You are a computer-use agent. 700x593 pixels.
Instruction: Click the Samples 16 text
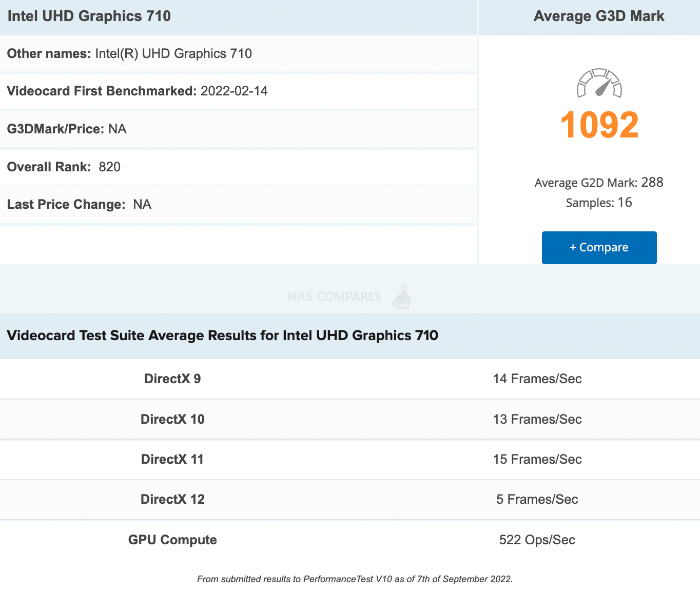click(x=599, y=203)
